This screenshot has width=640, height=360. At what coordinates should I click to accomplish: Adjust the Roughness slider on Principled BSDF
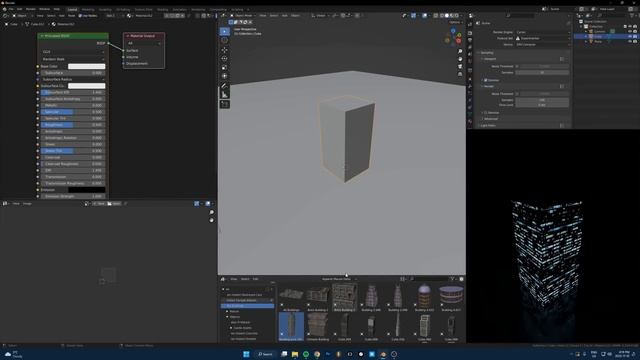pyautogui.click(x=73, y=124)
